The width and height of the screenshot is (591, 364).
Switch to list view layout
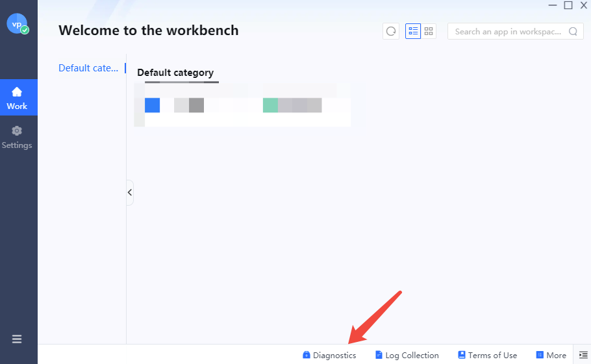(x=413, y=31)
